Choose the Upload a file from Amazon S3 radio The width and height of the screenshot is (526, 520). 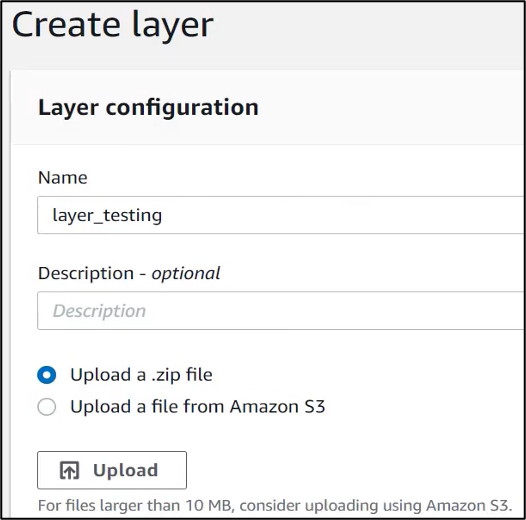coord(47,407)
